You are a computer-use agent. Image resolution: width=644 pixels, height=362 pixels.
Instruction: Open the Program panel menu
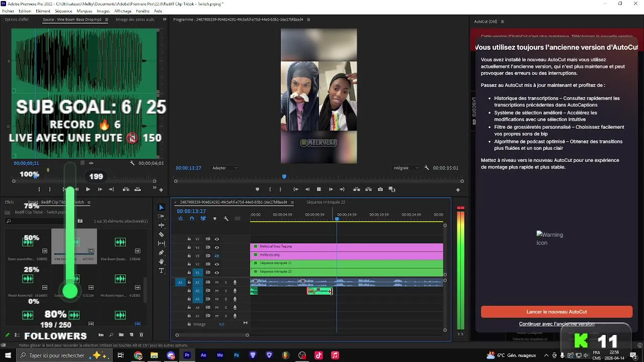pyautogui.click(x=308, y=20)
